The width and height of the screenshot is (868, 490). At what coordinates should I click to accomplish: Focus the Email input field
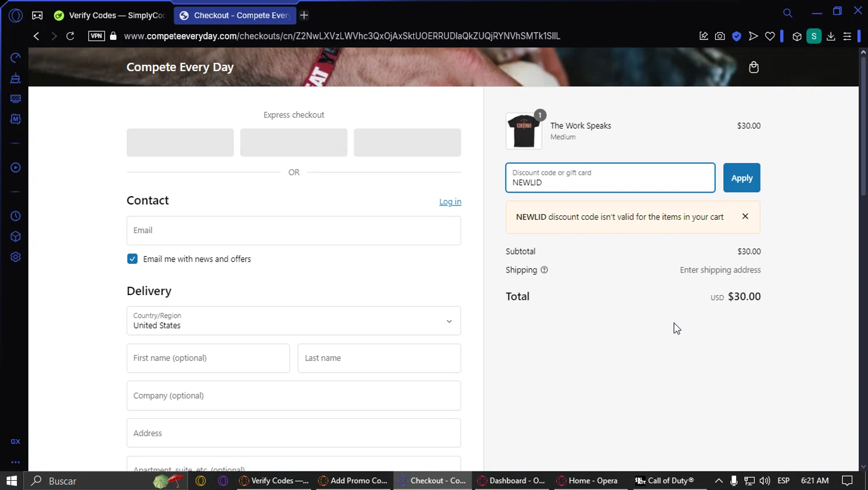click(x=293, y=230)
